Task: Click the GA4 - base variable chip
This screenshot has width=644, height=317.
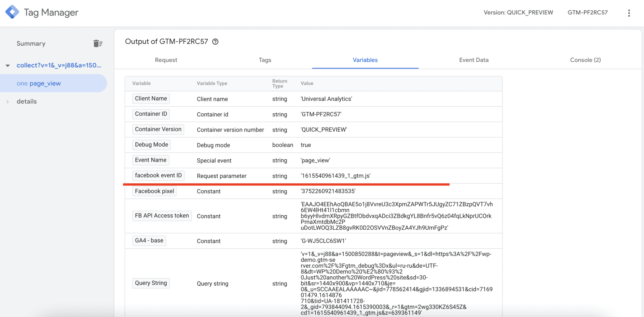Action: pyautogui.click(x=149, y=241)
